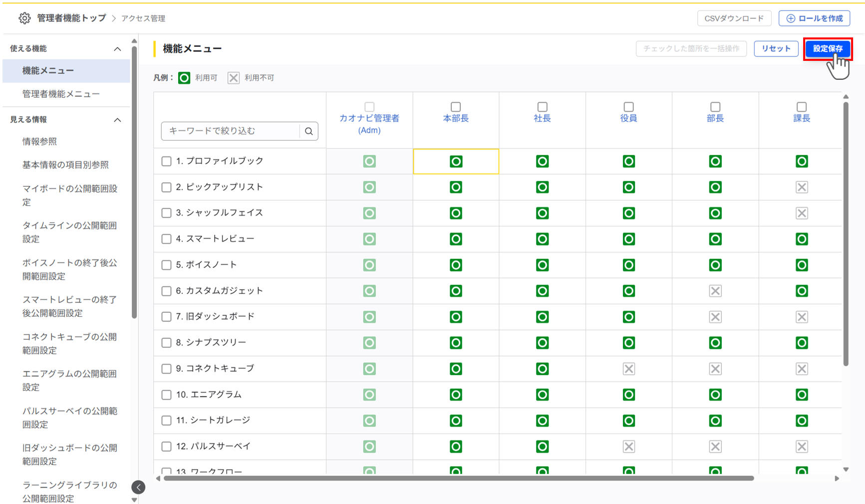Click sidebar scroll-down arrow

point(134,500)
